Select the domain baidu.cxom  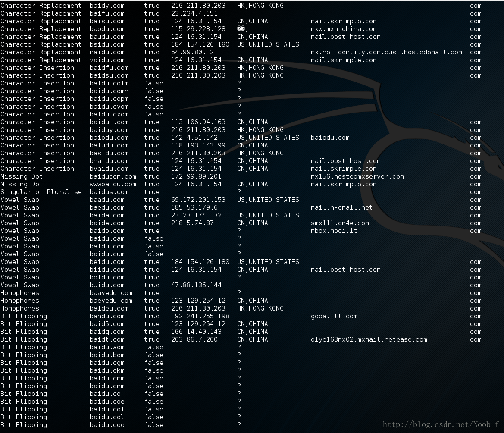109,114
